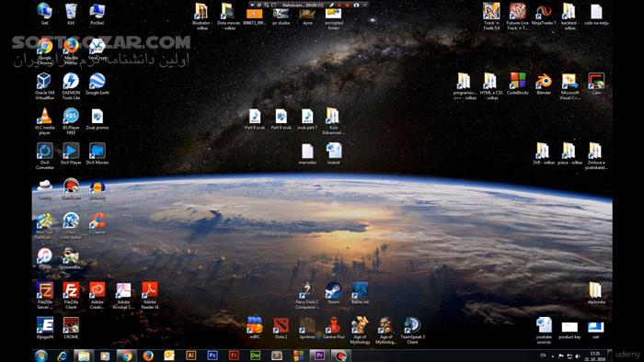
Task: Click the recorder toolbar pencil icon
Action: (x=332, y=5)
